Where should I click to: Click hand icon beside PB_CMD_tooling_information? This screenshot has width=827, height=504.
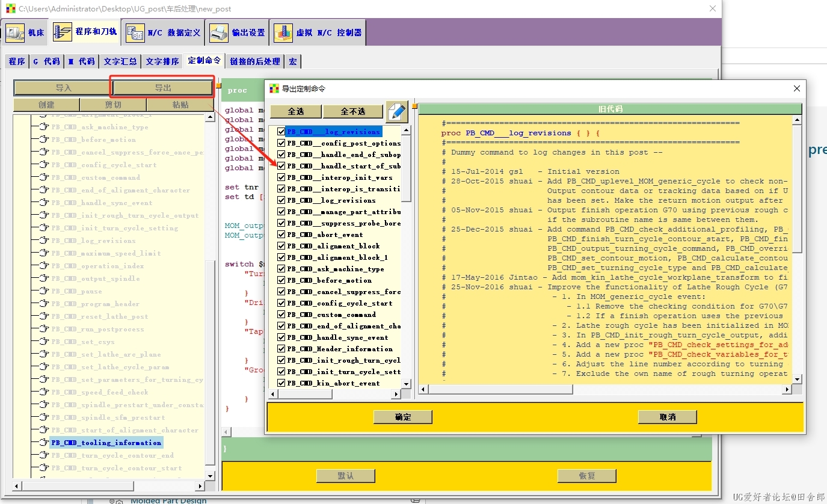[x=43, y=443]
